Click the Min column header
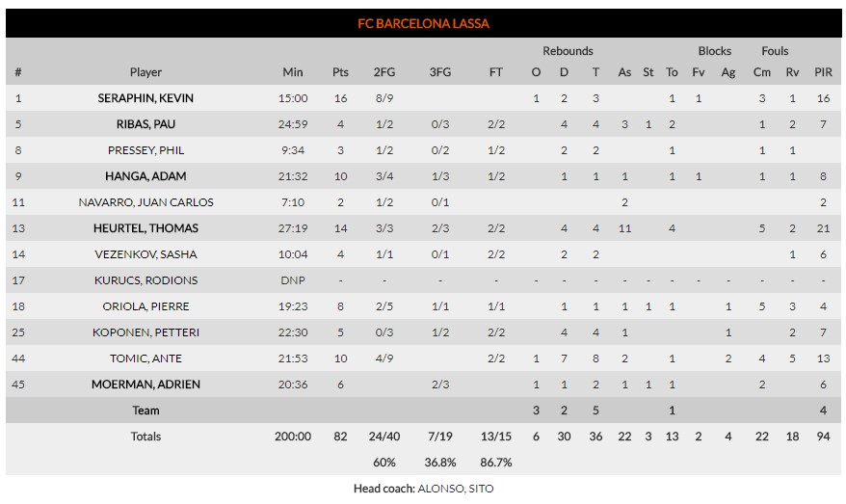Image resolution: width=846 pixels, height=504 pixels. pos(293,72)
